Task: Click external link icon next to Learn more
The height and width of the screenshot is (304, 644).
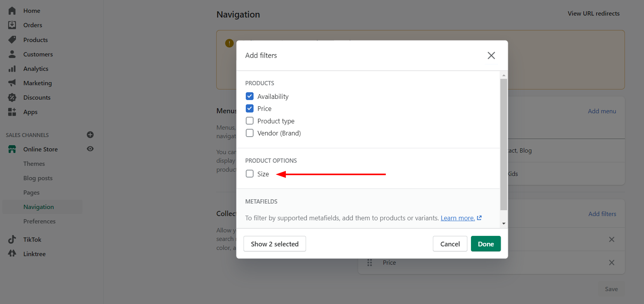Action: [x=479, y=218]
